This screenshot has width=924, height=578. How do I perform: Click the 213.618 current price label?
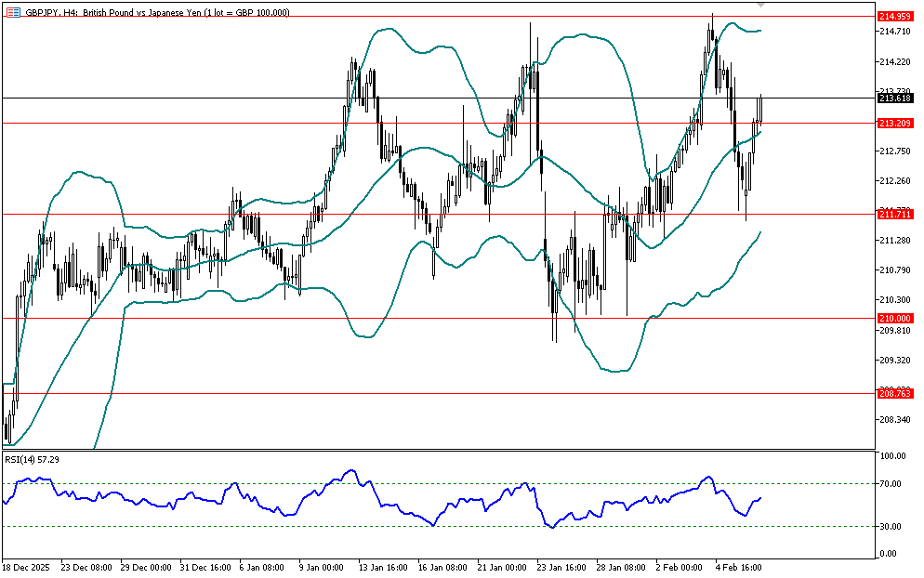point(894,98)
